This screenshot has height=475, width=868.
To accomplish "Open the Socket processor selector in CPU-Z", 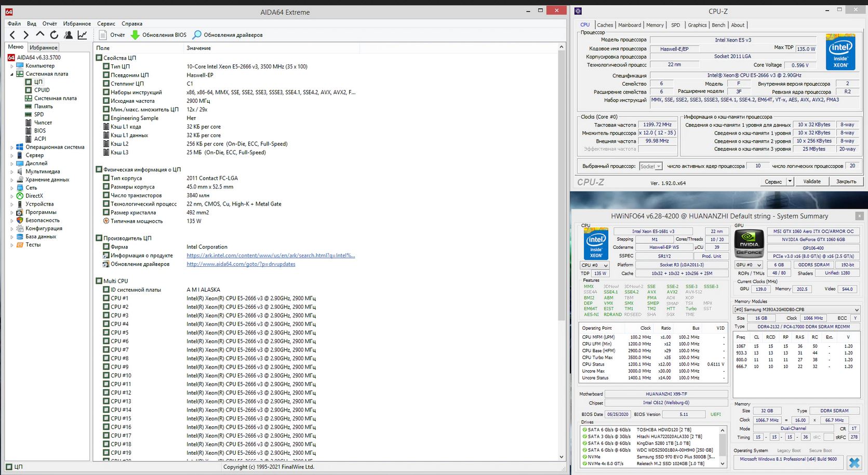I will tap(651, 166).
